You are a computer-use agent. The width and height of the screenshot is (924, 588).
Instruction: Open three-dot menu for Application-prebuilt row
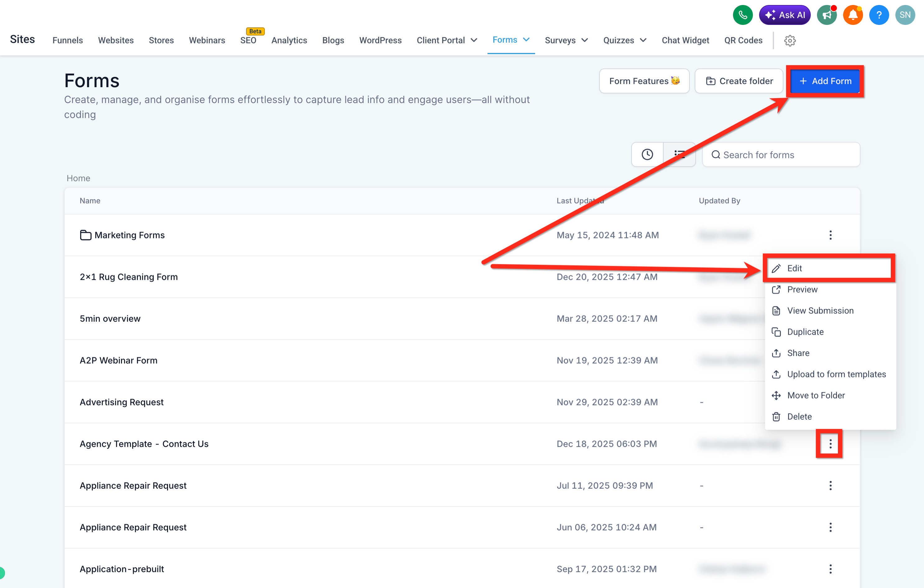(830, 569)
